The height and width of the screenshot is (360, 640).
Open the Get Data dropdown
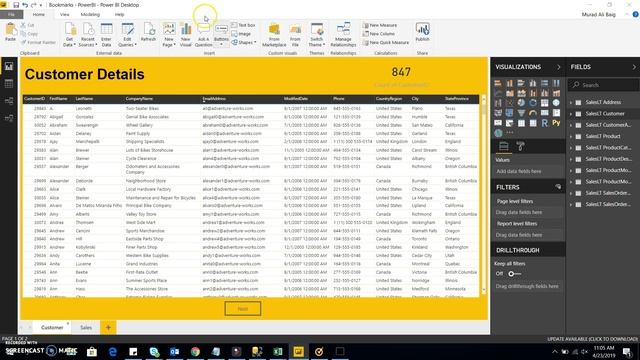coord(70,35)
